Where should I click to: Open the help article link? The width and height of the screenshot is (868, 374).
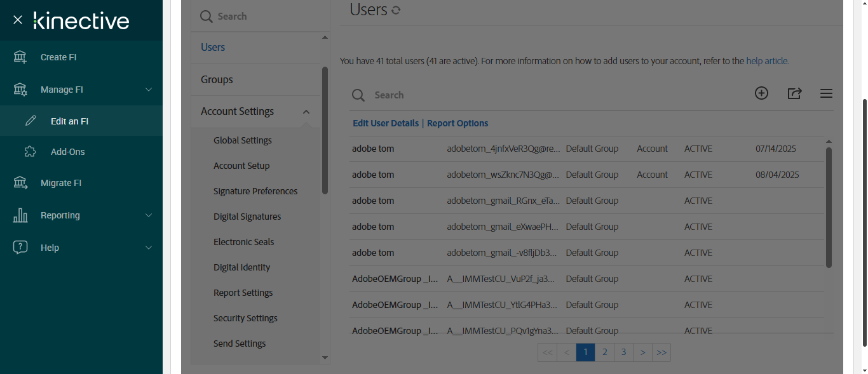[x=767, y=61]
